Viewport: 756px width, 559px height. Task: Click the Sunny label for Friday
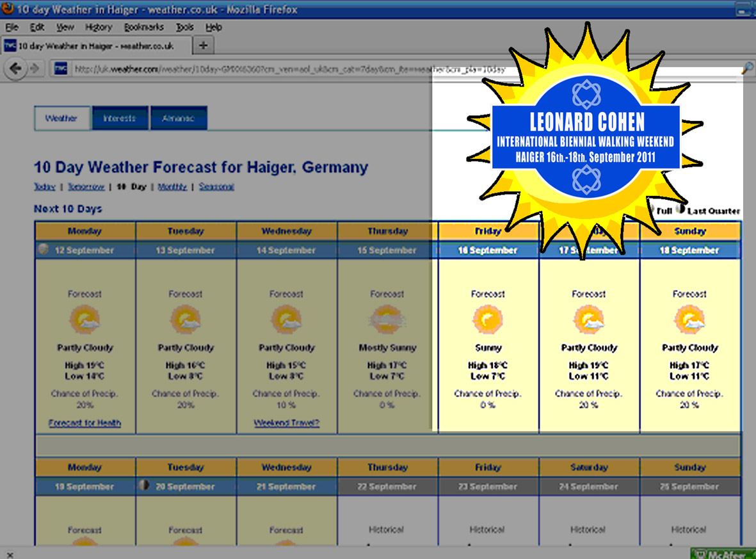pyautogui.click(x=488, y=348)
